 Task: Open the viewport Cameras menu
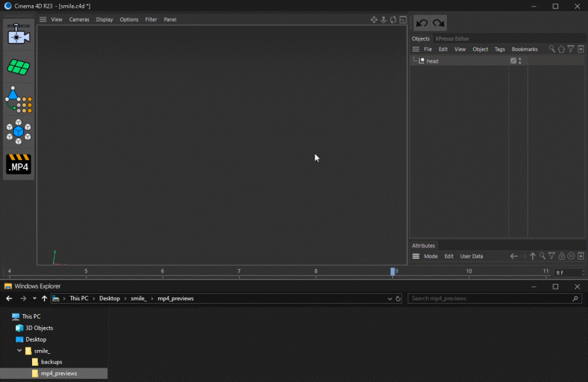tap(79, 20)
